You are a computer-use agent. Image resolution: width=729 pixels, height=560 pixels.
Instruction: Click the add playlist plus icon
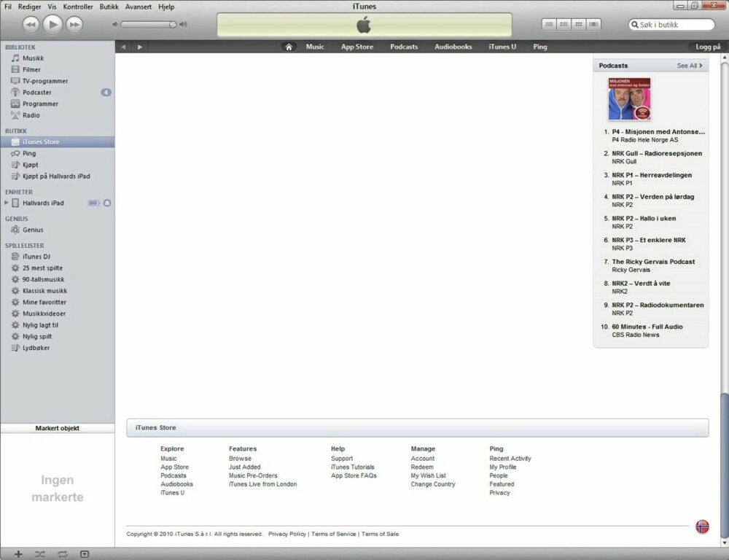[18, 554]
